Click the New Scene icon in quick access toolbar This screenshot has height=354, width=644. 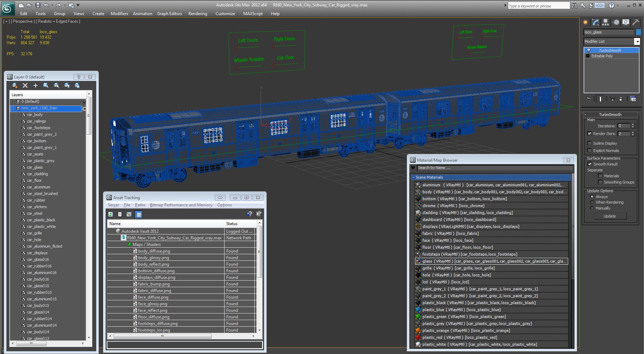(x=21, y=5)
